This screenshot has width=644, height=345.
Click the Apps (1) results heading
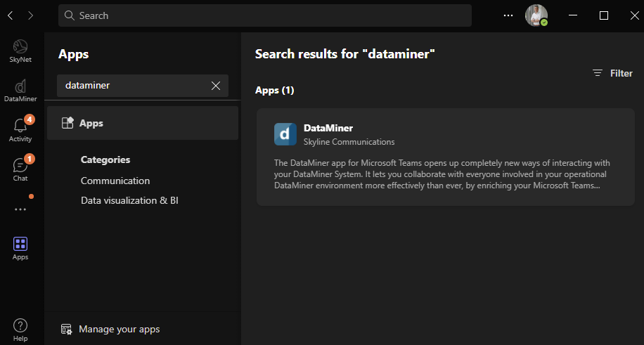(x=274, y=90)
